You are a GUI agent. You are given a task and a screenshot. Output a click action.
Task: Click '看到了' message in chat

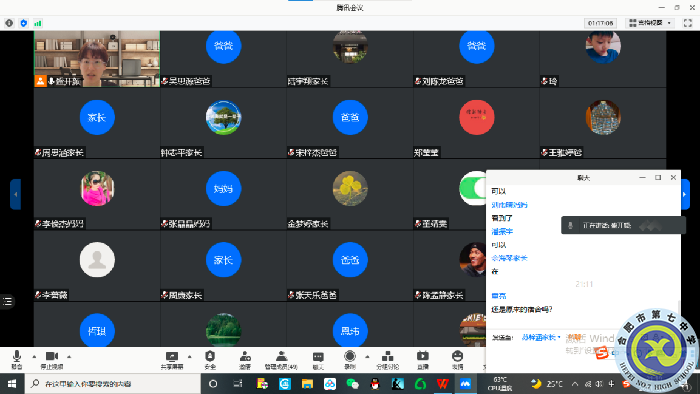click(x=502, y=218)
